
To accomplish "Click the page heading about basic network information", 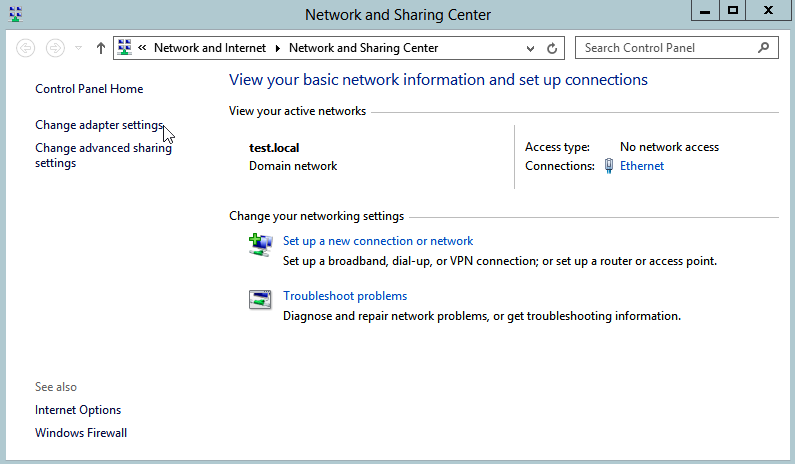I will (x=438, y=80).
